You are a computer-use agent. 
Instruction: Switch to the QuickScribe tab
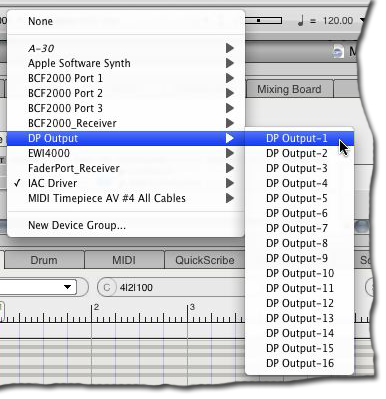(x=205, y=260)
